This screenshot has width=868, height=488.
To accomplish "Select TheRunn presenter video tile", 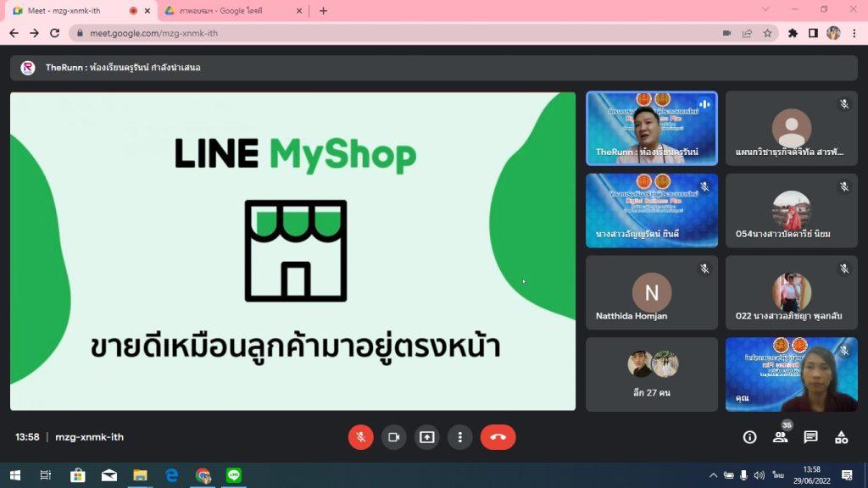I will 652,129.
